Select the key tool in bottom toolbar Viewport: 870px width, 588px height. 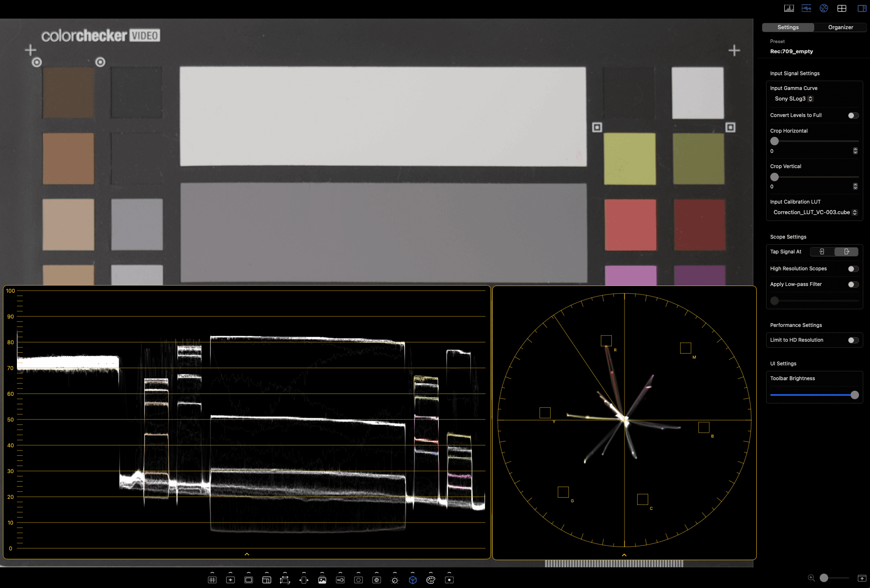coord(340,580)
